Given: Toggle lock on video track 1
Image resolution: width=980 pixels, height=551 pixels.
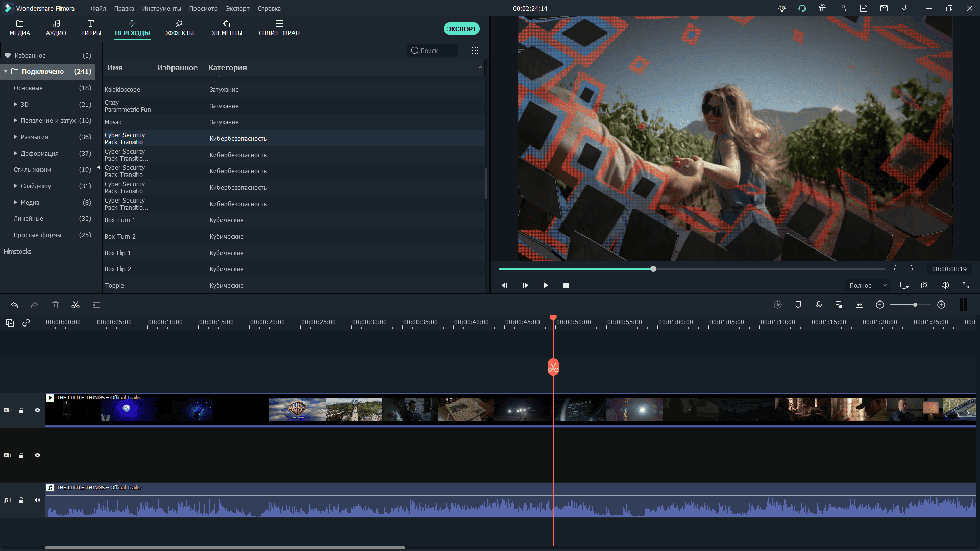Looking at the screenshot, I should click(21, 455).
